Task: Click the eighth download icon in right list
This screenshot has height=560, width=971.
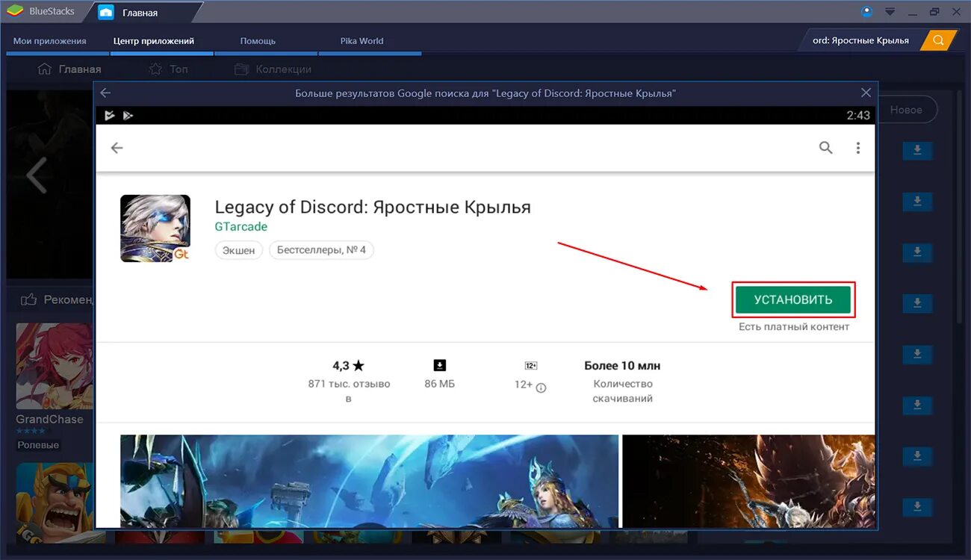Action: 917,507
